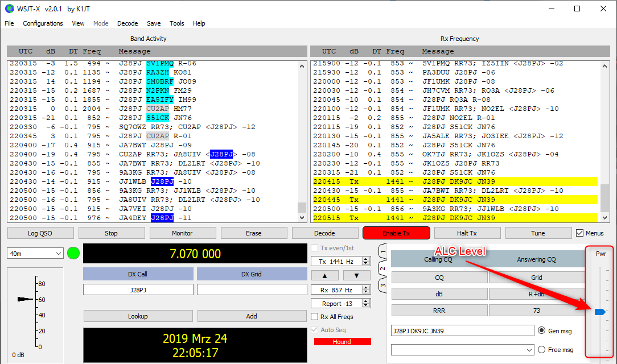This screenshot has width=617, height=364.
Task: Click the R+dB message button
Action: (537, 294)
